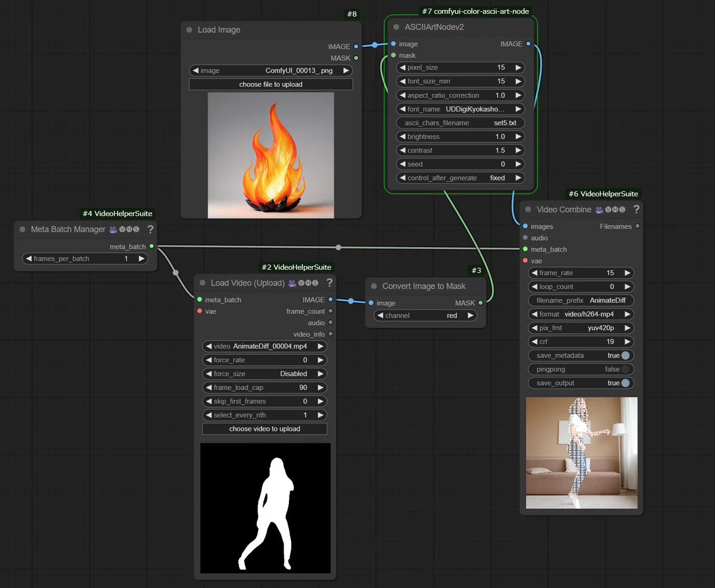
Task: Click the loop_count value field
Action: point(581,287)
